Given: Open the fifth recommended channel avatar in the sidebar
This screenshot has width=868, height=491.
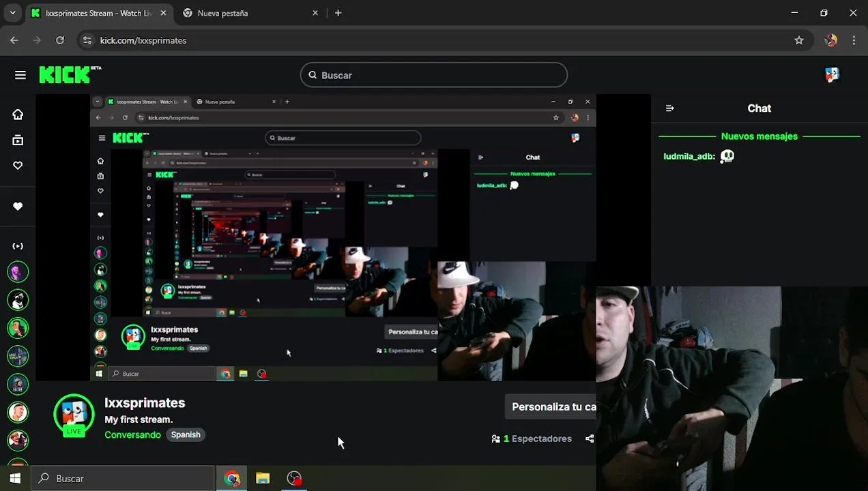Looking at the screenshot, I should click(18, 384).
